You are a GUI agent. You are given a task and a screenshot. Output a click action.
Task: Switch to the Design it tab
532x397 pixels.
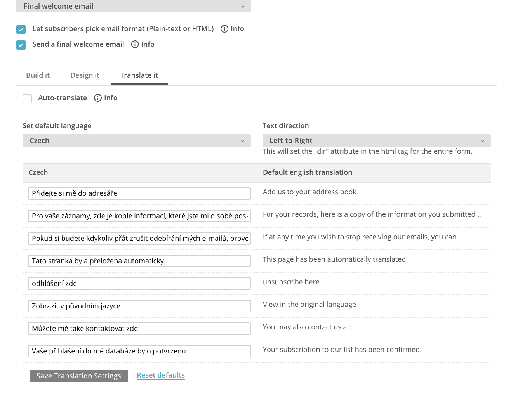[85, 75]
